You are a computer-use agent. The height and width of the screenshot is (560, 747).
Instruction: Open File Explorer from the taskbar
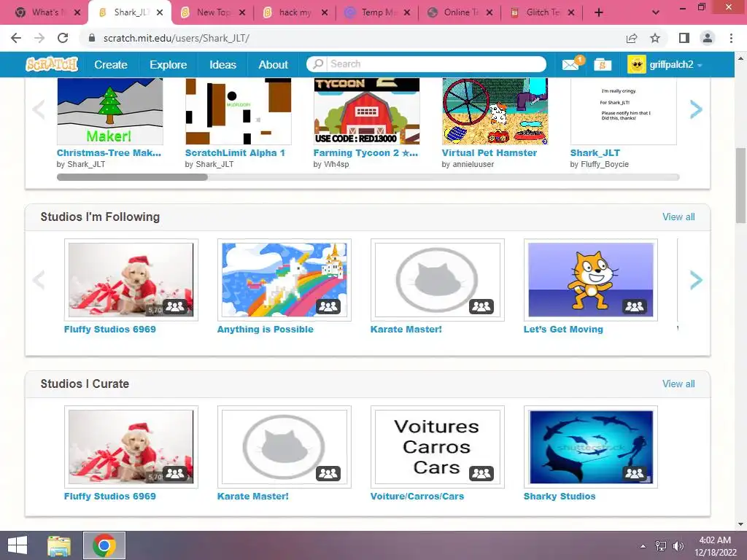coord(59,545)
